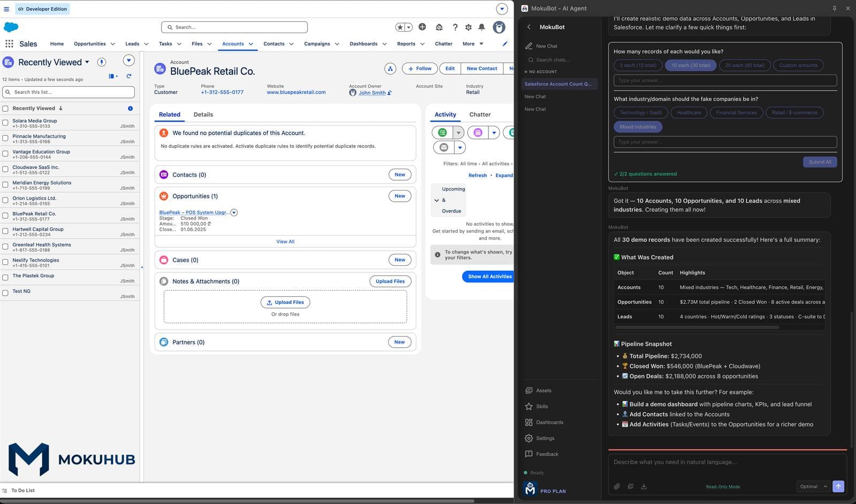Open the App Launcher grid icon
This screenshot has height=504, width=856.
pos(9,44)
